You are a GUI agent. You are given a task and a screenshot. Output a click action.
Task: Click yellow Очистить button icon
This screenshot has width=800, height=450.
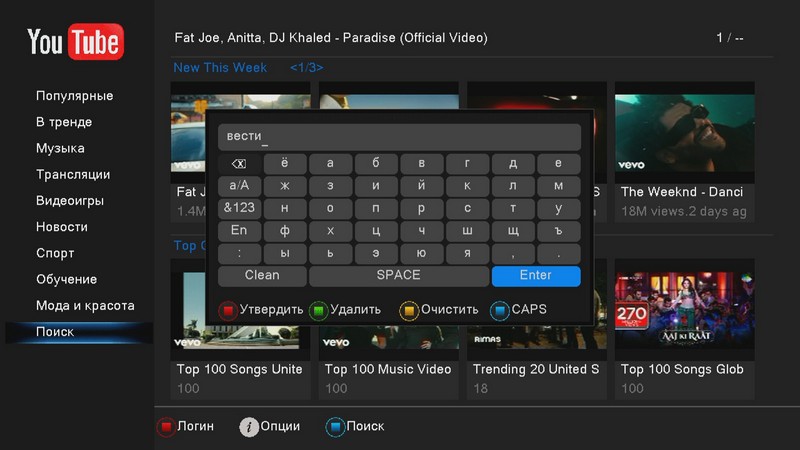pyautogui.click(x=409, y=310)
